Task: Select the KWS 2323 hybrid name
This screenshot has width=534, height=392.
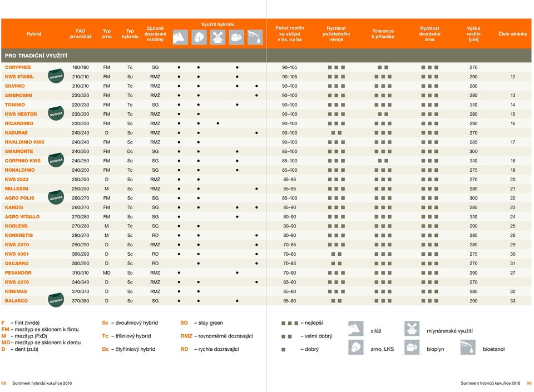Action: click(16, 180)
